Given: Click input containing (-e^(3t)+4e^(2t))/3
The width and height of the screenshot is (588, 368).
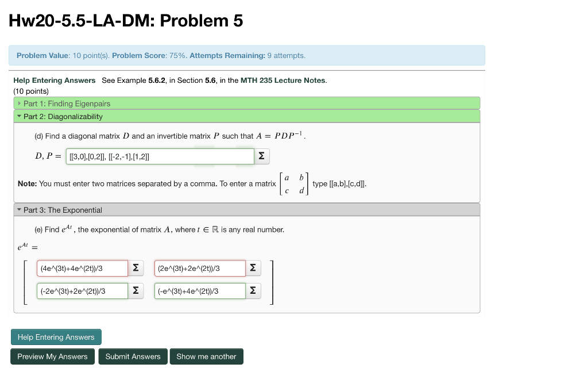Looking at the screenshot, I should (199, 290).
